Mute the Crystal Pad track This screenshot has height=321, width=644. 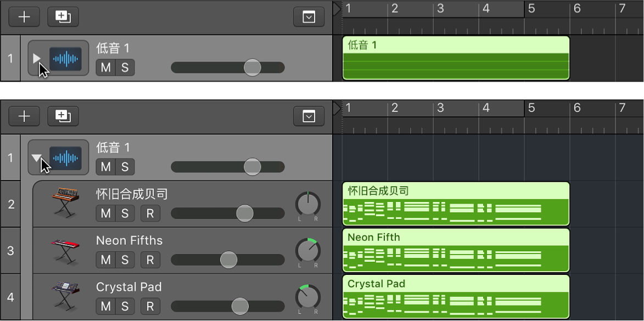coord(105,306)
